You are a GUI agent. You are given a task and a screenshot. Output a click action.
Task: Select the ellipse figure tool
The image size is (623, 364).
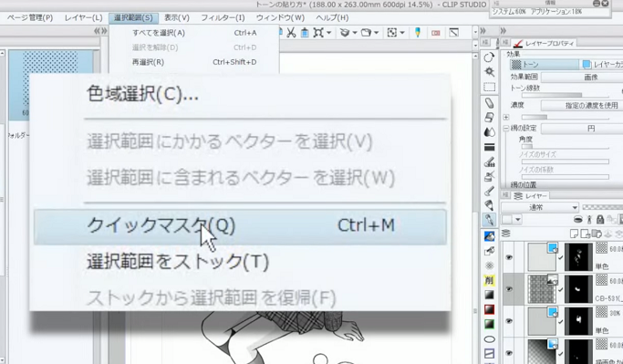489,339
